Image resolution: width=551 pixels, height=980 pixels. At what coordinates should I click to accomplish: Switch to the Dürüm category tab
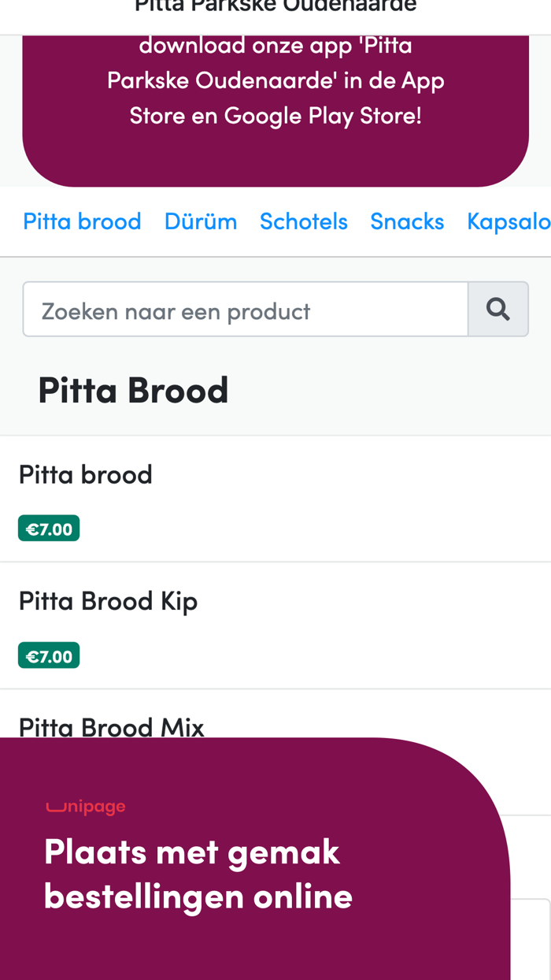point(201,221)
